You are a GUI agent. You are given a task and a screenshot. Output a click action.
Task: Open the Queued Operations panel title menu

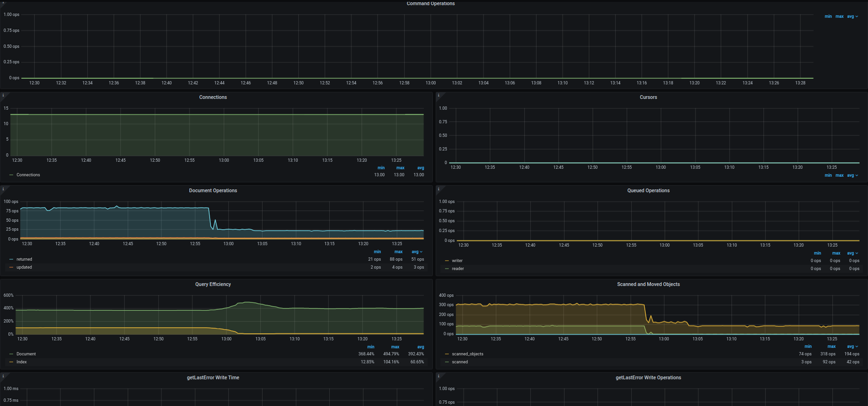pos(649,190)
